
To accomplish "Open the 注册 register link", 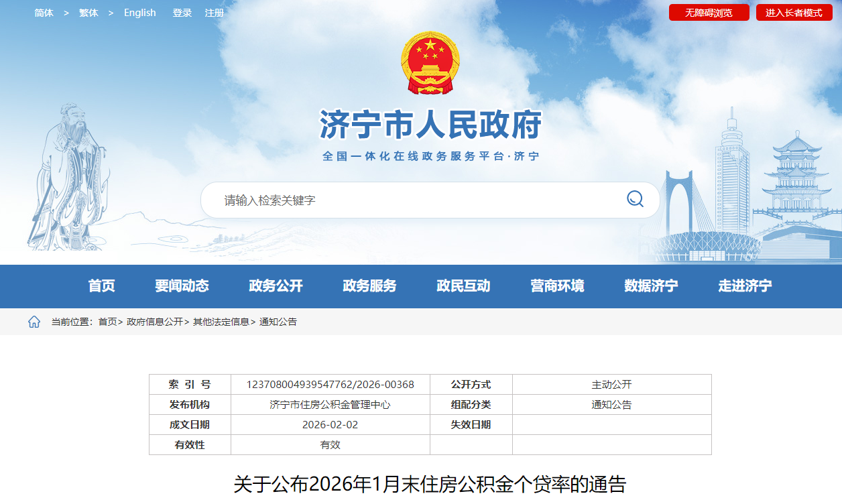I will pos(215,13).
